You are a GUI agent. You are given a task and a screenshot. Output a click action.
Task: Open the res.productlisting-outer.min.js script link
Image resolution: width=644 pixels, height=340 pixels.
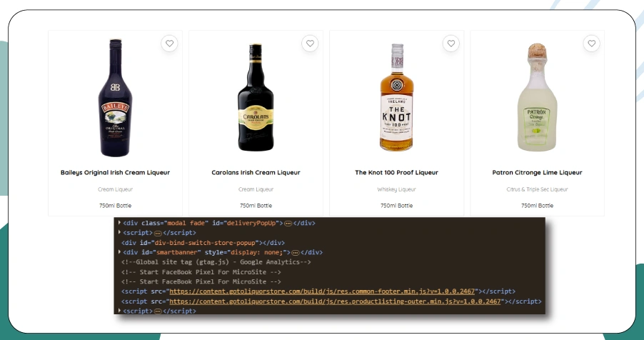pyautogui.click(x=334, y=301)
